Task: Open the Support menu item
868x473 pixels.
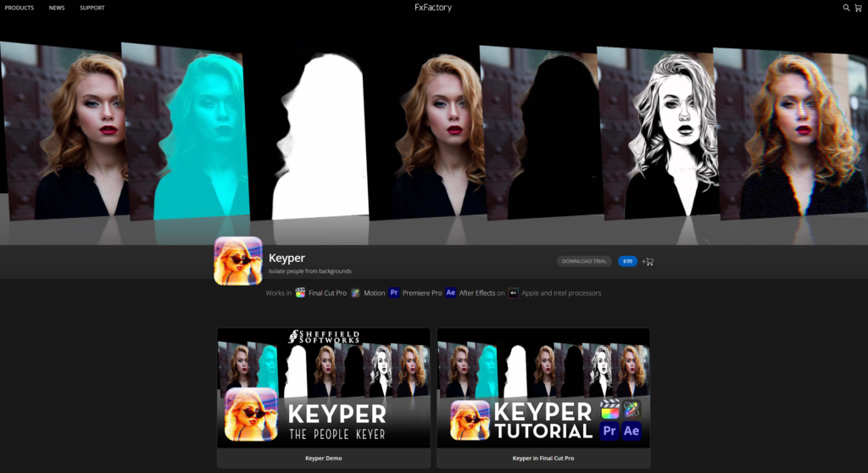Action: click(x=92, y=8)
